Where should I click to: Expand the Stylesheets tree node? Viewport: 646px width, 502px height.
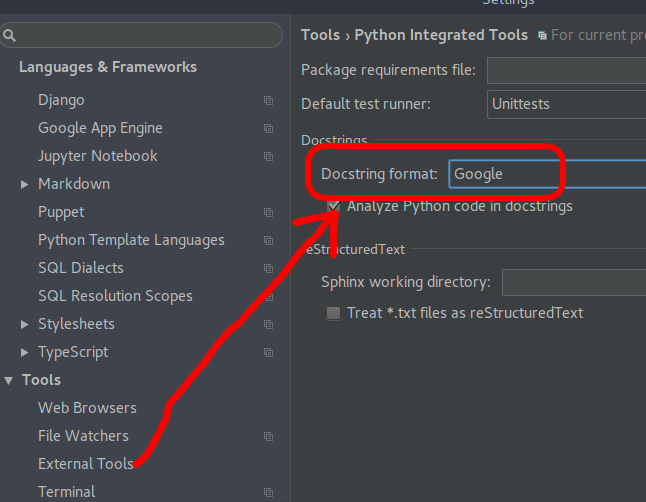tap(24, 324)
